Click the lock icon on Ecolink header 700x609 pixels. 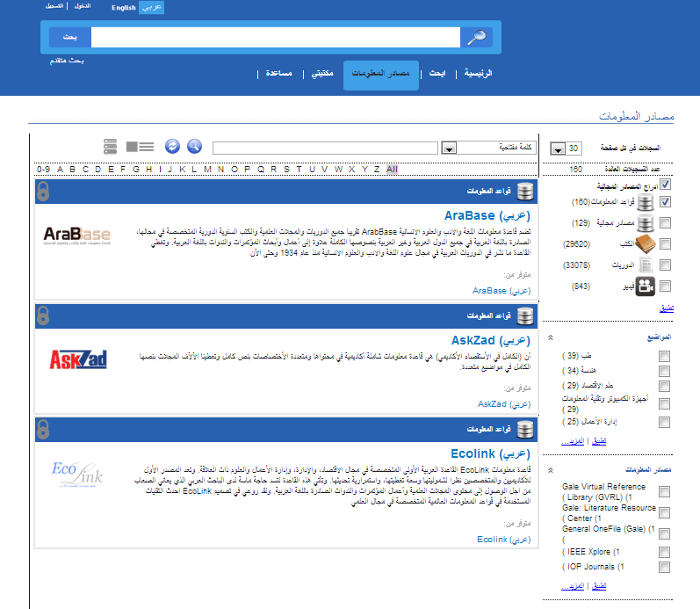[x=43, y=430]
